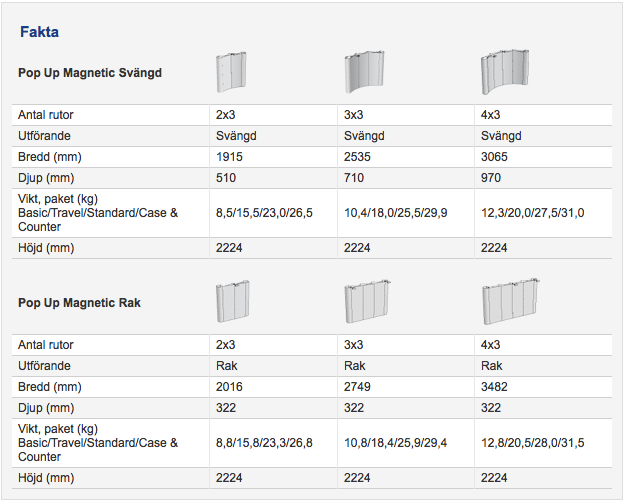Screen dimensions: 624x502
Task: Select the 1915 width value cell
Action: tap(273, 157)
